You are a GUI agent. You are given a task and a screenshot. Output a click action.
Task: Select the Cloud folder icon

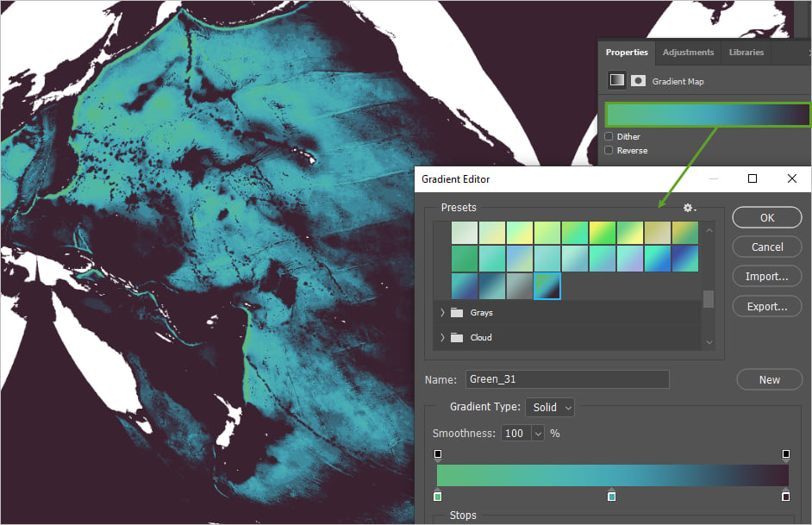[x=457, y=337]
